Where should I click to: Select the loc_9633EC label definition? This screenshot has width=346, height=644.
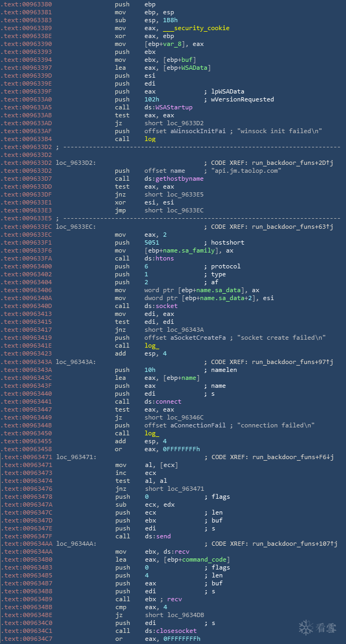click(x=76, y=227)
